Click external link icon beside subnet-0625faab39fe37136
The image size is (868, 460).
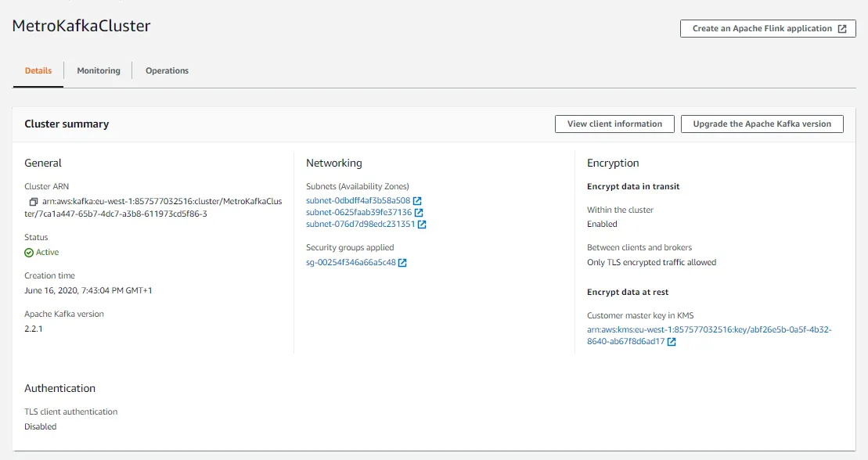click(x=419, y=213)
